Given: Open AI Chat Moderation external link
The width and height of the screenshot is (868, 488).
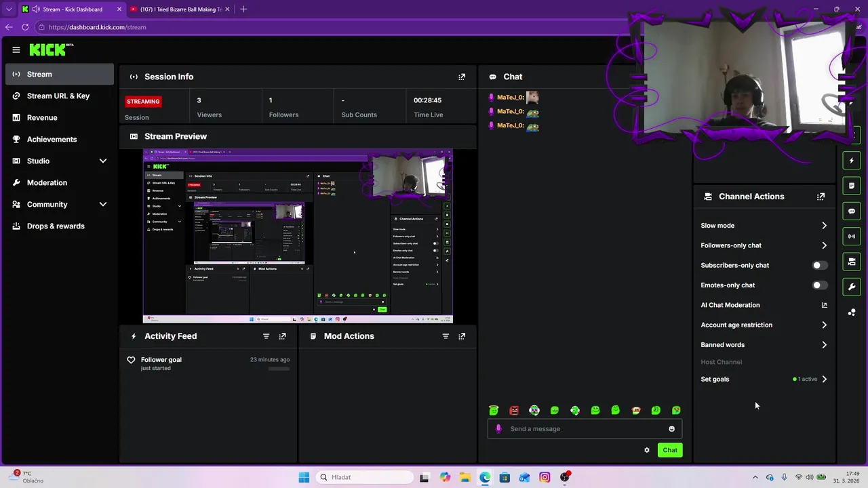Looking at the screenshot, I should [824, 305].
